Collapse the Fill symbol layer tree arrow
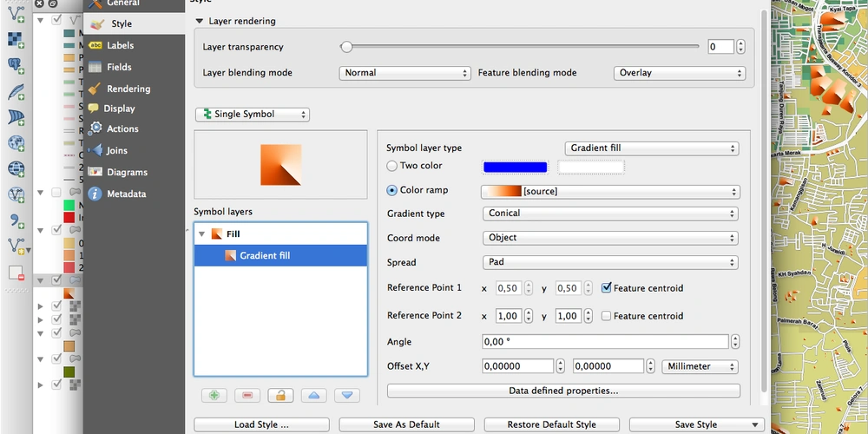The image size is (868, 434). click(201, 234)
